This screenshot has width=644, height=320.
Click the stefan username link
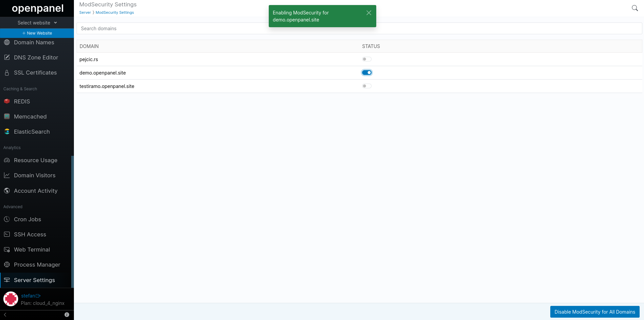click(x=28, y=296)
